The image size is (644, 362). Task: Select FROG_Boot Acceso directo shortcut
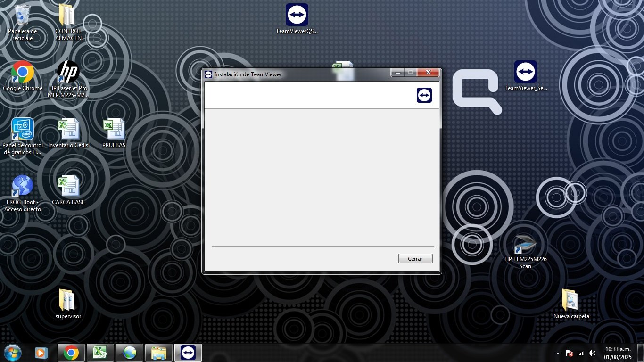point(22,193)
